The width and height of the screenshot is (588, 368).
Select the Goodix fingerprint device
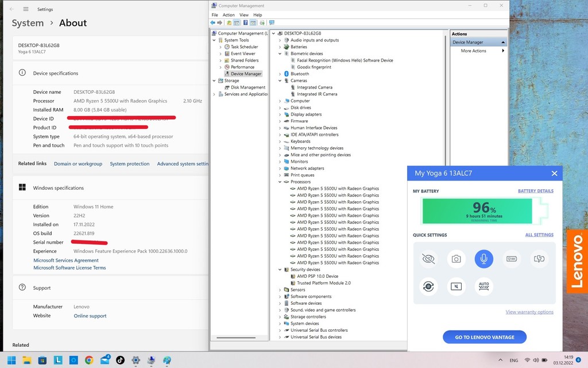(x=314, y=67)
